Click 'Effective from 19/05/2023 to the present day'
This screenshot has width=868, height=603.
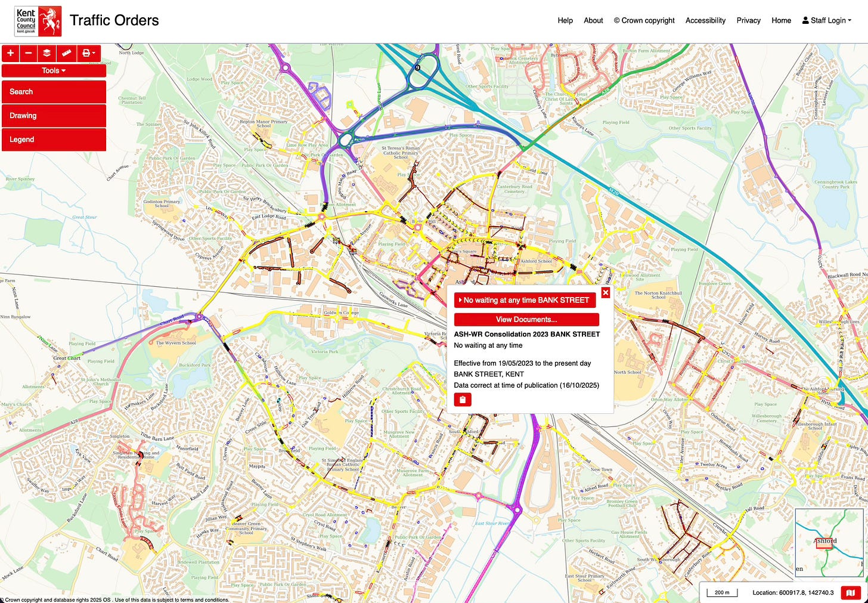point(522,363)
